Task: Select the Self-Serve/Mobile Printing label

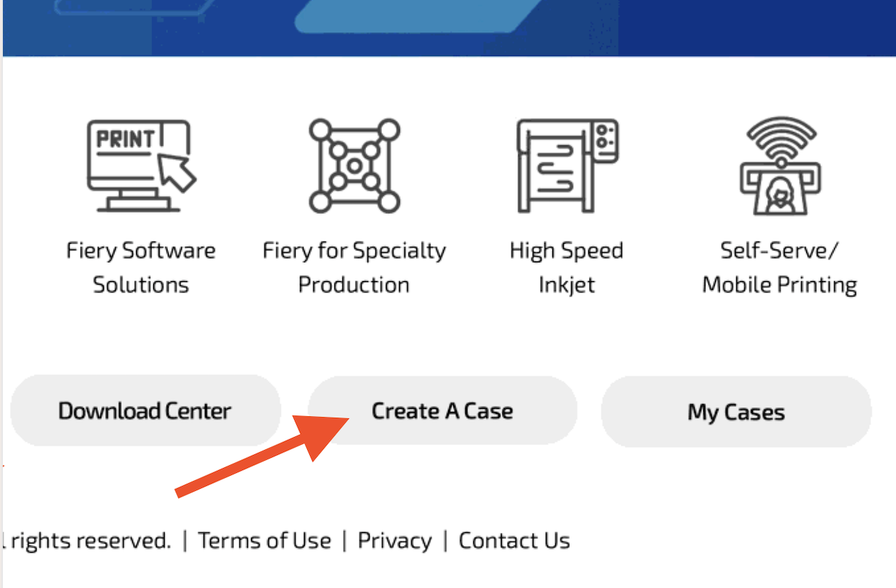Action: point(779,267)
